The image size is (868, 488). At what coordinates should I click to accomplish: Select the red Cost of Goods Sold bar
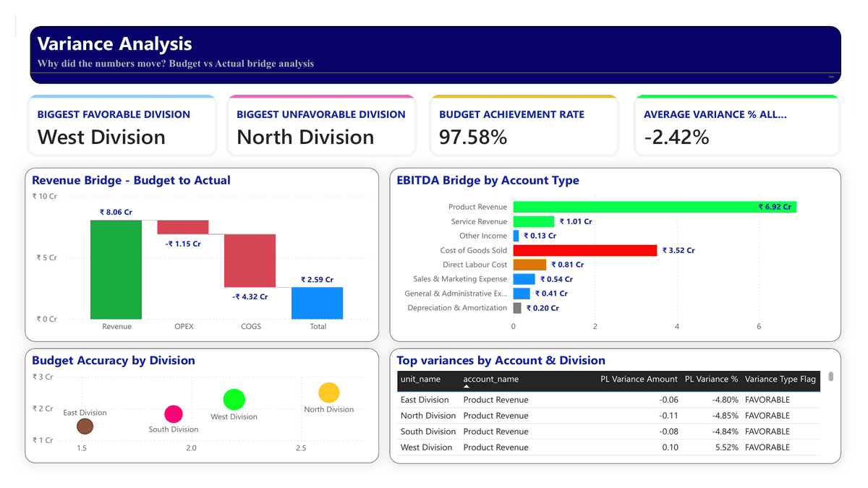pos(585,250)
